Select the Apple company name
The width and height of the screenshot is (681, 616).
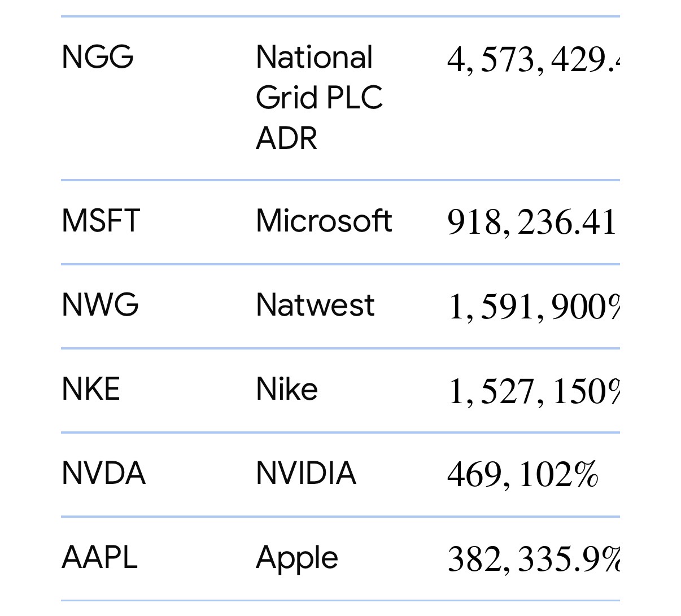[x=297, y=558]
